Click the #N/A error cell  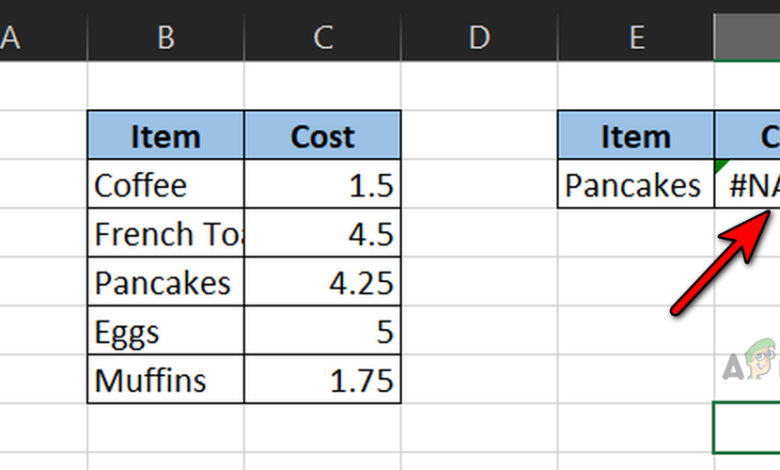[748, 184]
